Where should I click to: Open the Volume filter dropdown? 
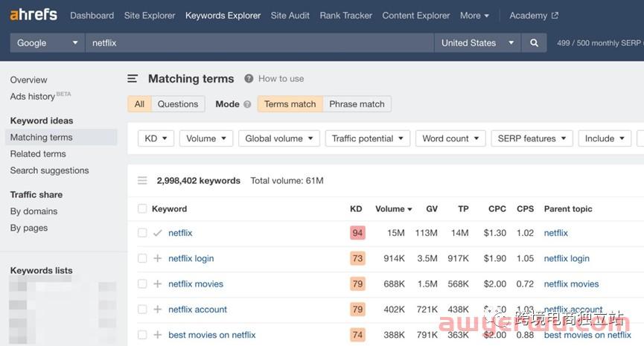[206, 138]
